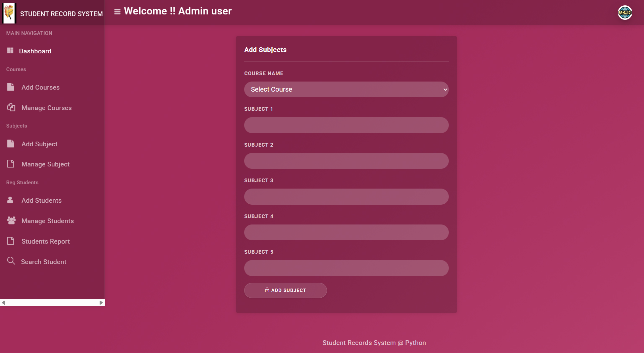Screen dimensions: 644x353
Task: Focus the Subject 3 input field
Action: point(346,197)
